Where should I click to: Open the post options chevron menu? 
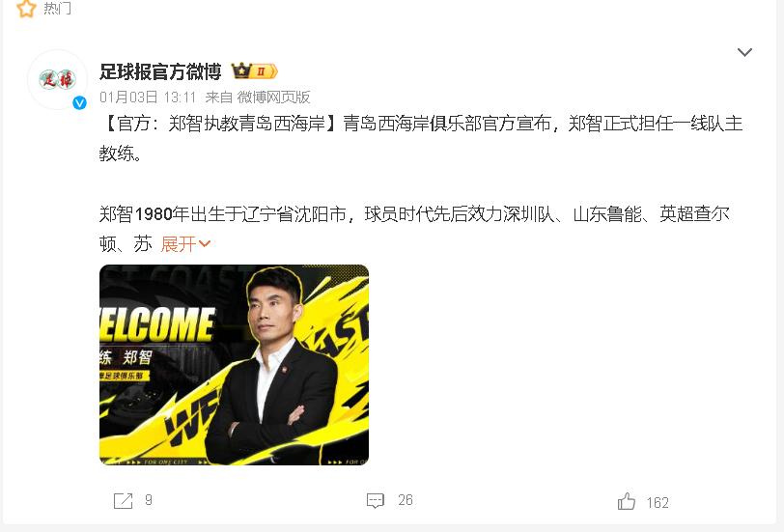(744, 52)
